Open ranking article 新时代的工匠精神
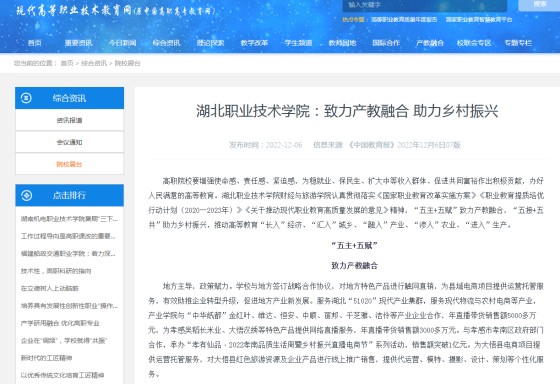This screenshot has width=560, height=384. (x=46, y=358)
